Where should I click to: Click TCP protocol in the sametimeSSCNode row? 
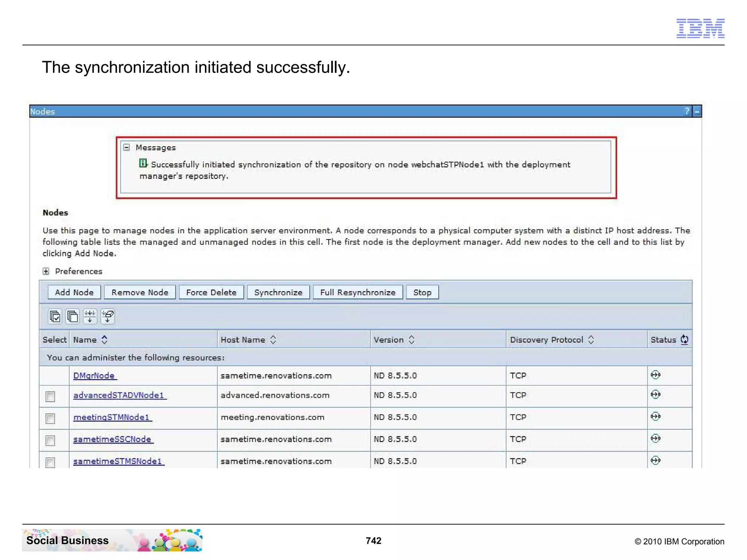518,439
